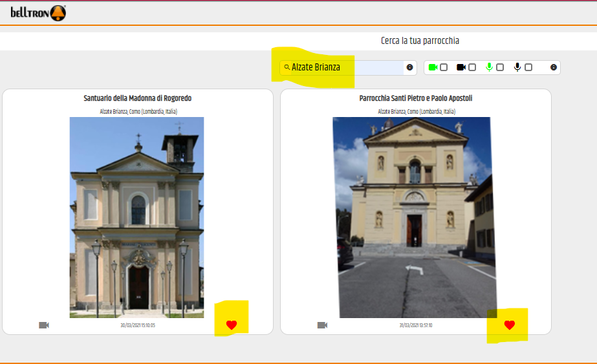The height and width of the screenshot is (364, 597).
Task: Click camera icon under the Santi Pietro e Paolo card
Action: [322, 325]
